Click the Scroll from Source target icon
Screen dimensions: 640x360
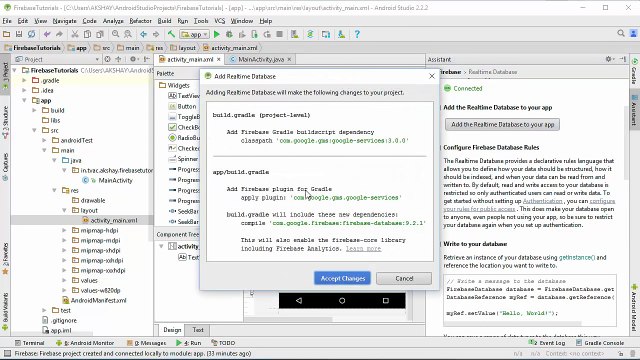point(107,59)
